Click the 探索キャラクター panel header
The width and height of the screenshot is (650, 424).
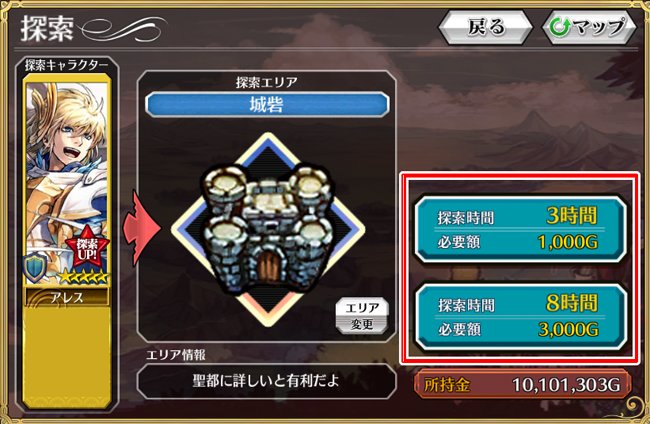click(x=66, y=65)
